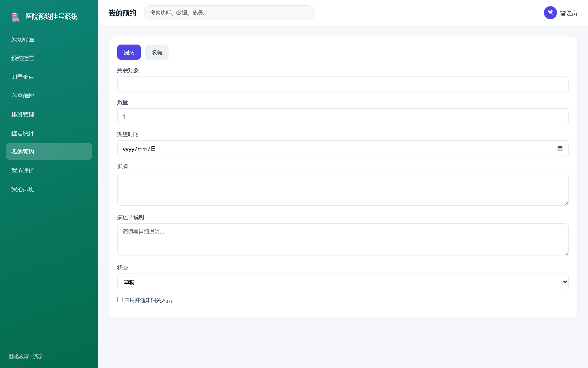Open the calendar picker icon
The width and height of the screenshot is (588, 368).
pos(560,149)
